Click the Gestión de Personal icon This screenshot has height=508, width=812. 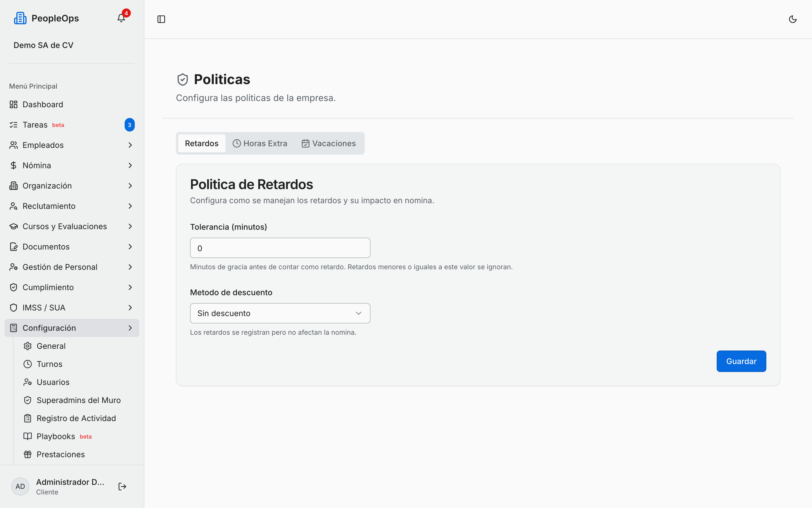[x=14, y=267]
